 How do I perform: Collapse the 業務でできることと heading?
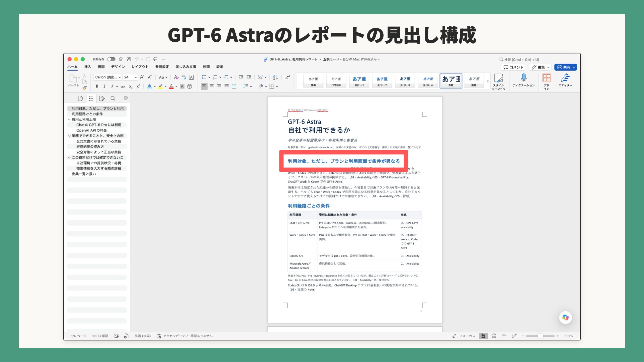(69, 136)
